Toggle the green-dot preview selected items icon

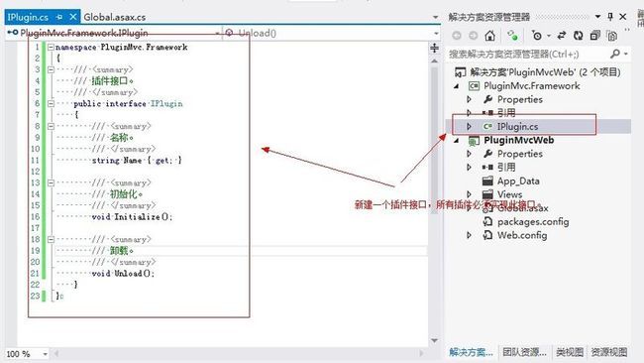point(512,36)
